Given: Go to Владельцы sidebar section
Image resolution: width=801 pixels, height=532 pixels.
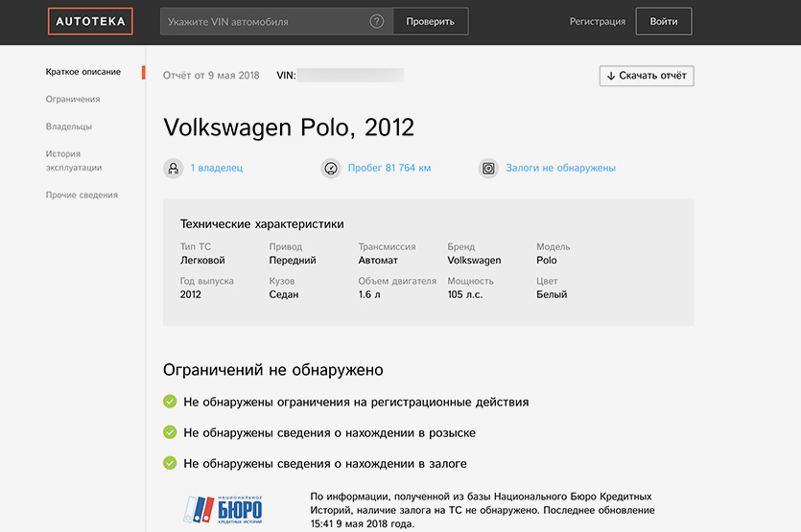Looking at the screenshot, I should coord(68,127).
